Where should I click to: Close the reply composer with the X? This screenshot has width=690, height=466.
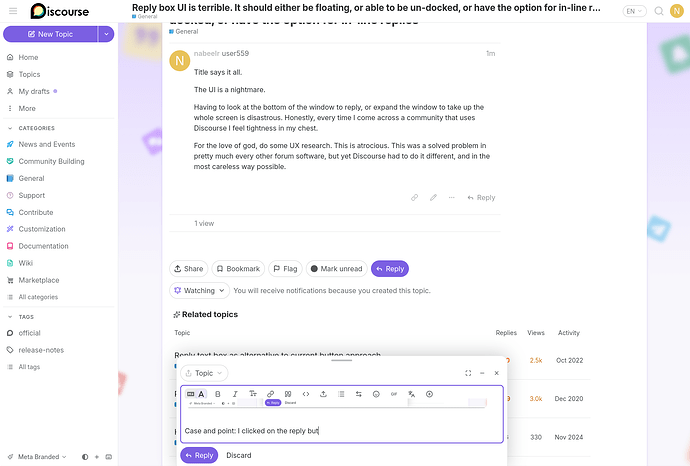(496, 373)
